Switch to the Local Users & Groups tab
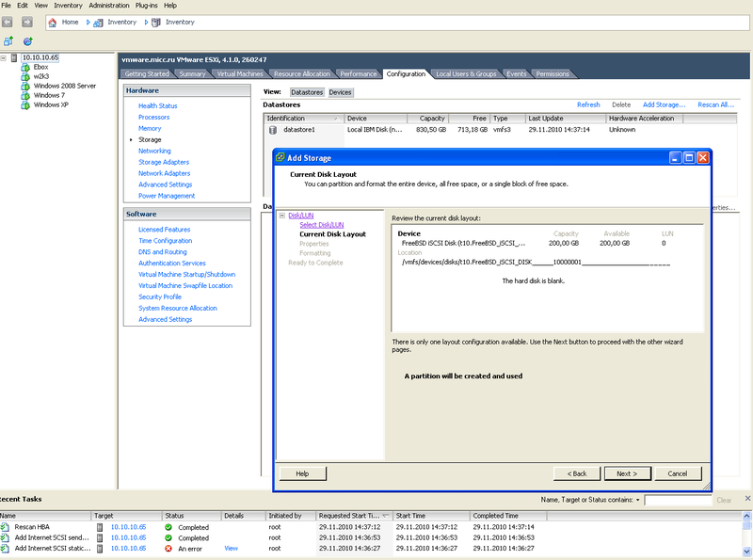This screenshot has width=753, height=560. (466, 74)
